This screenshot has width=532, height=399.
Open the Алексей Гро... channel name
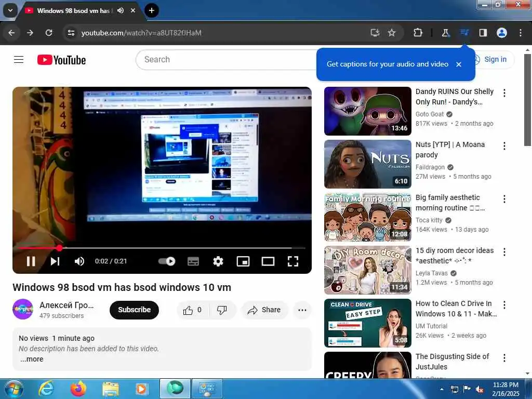tap(66, 305)
